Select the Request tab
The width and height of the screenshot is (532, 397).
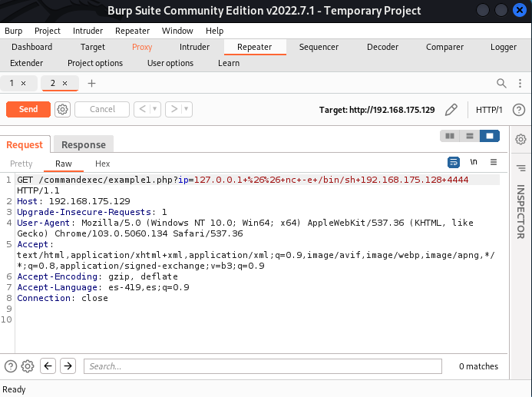tap(25, 145)
